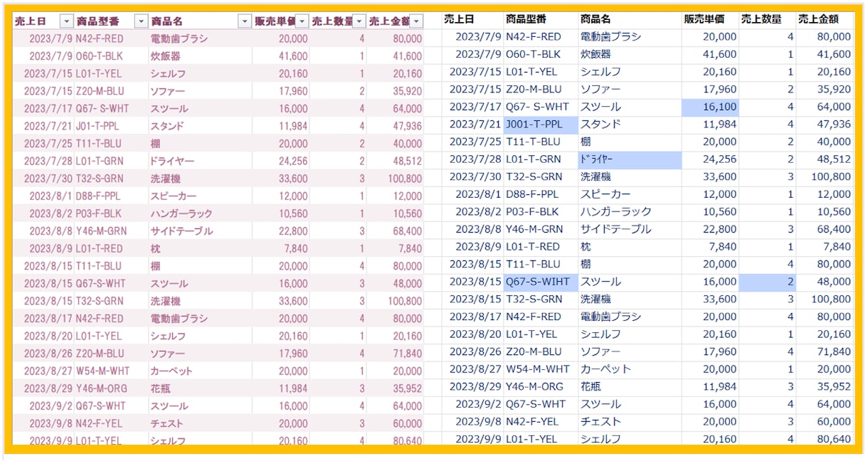Select 炊飯器 in the right table
Screen dimensions: 868x466
tap(596, 54)
